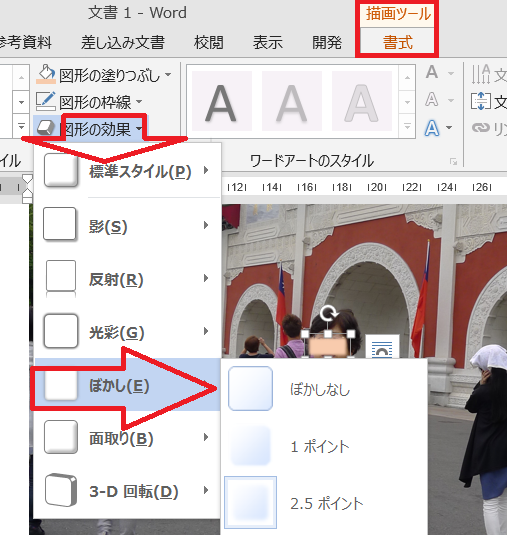Screen dimensions: 507x535
Task: Open the 図形の塗りつぶし dropdown arrow
Action: click(168, 74)
